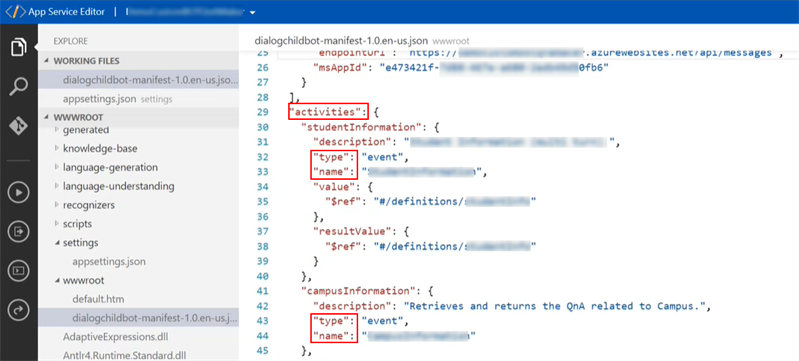Viewport: 799px width, 361px height.
Task: Click the EXPLORE panel header
Action: tap(71, 41)
